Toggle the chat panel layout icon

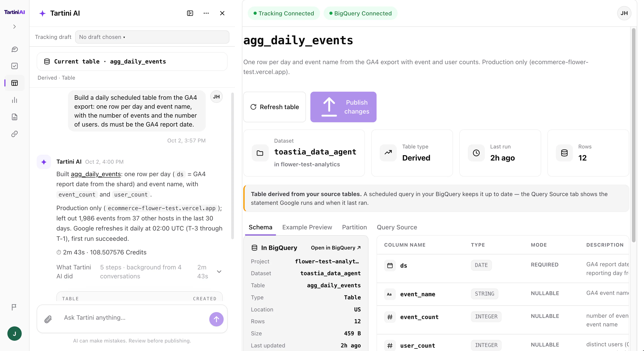pyautogui.click(x=190, y=13)
